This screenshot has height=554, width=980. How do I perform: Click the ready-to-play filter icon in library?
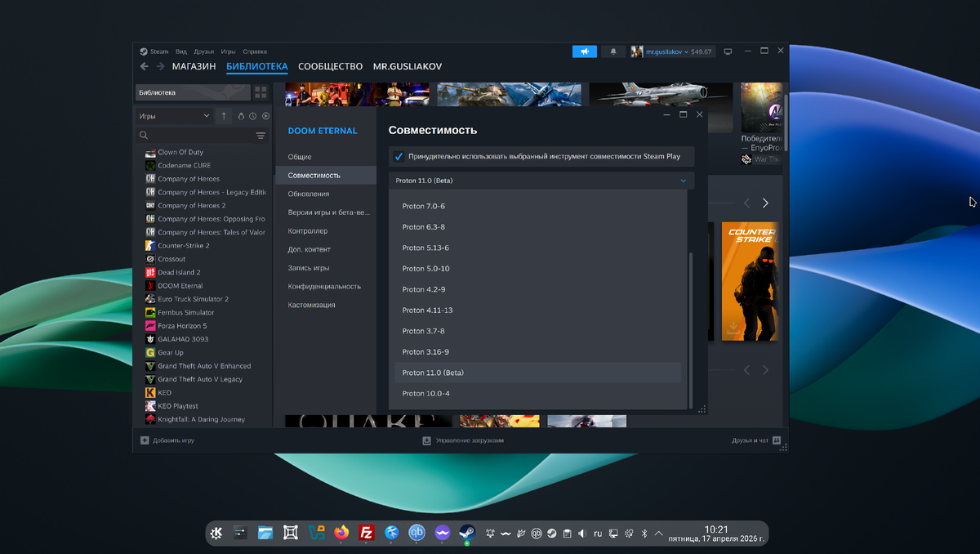[x=265, y=116]
